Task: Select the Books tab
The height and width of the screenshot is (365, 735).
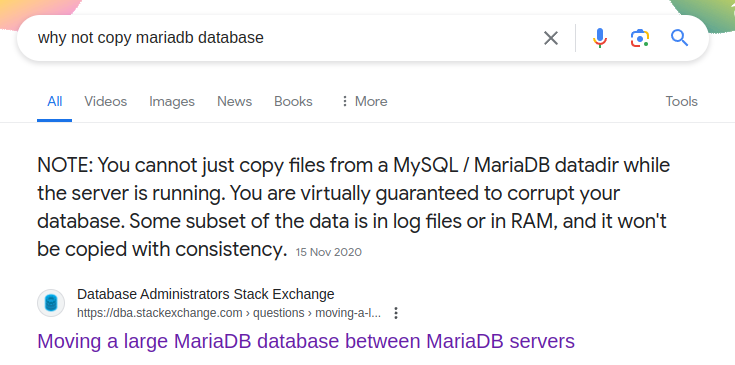Action: click(x=293, y=101)
